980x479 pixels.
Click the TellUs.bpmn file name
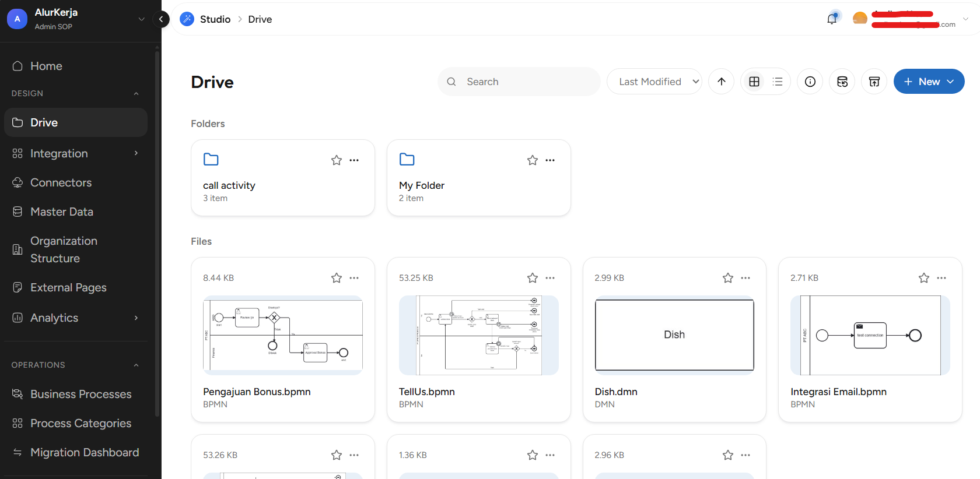pos(427,392)
